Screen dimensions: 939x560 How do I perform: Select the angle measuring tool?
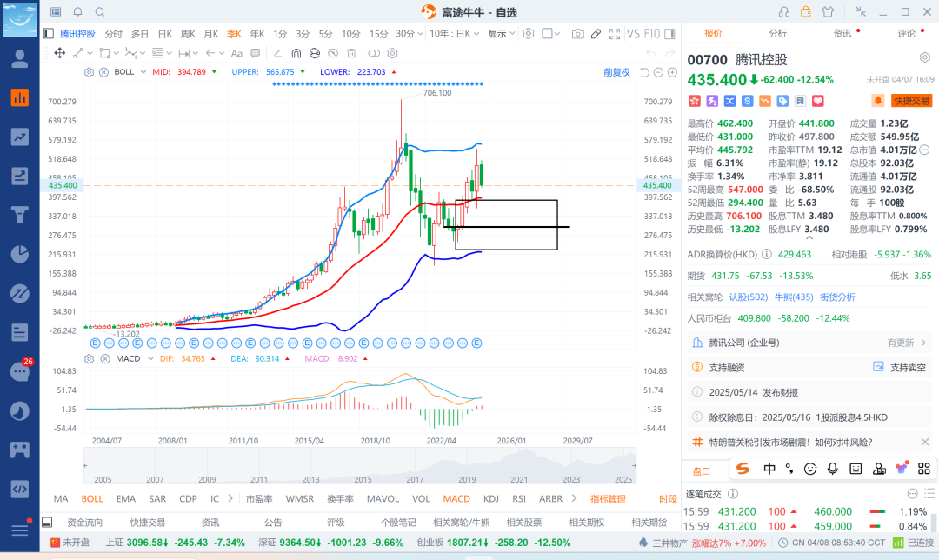click(277, 53)
